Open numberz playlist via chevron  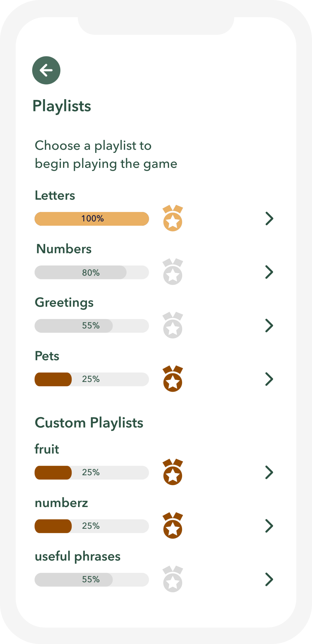click(x=269, y=526)
